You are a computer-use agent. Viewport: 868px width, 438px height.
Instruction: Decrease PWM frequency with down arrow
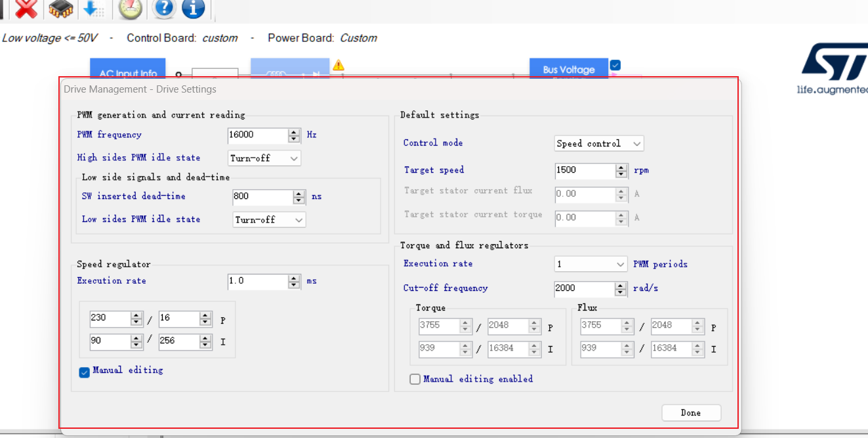[x=295, y=139]
